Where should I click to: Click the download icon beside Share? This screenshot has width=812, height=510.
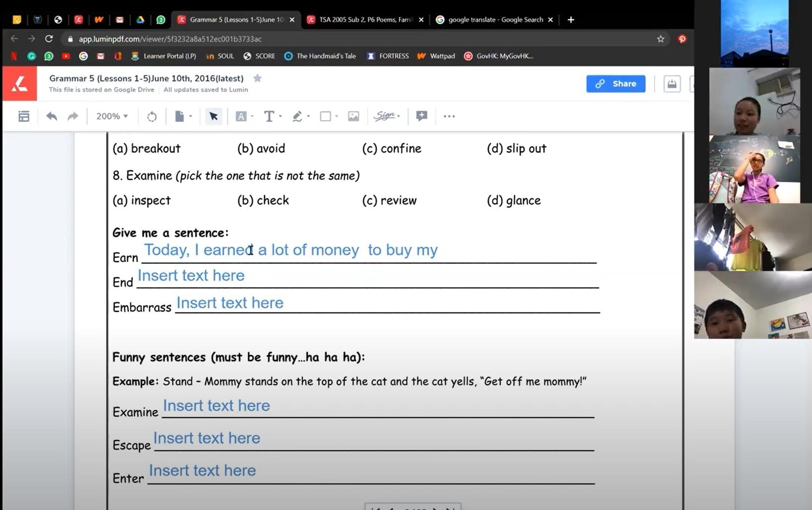672,84
